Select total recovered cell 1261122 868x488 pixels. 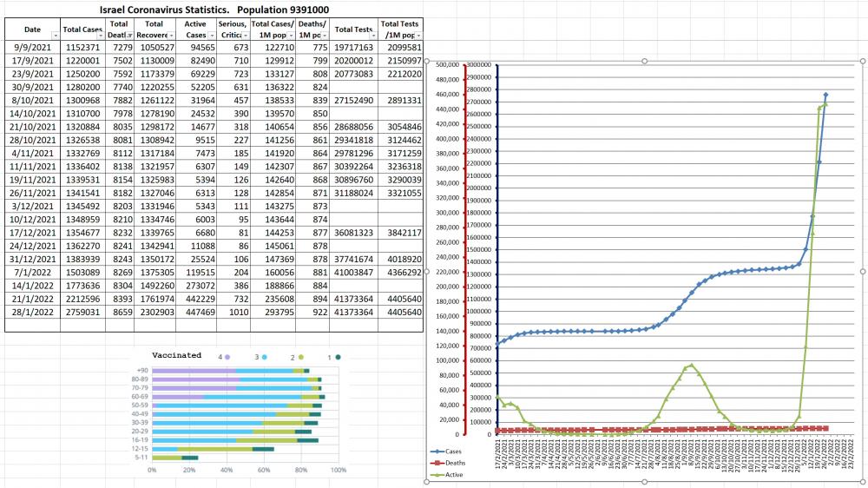click(155, 101)
